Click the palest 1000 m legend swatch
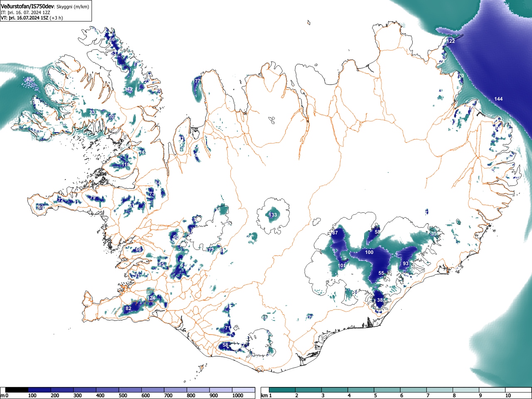This screenshot has height=399, width=532. (x=244, y=390)
